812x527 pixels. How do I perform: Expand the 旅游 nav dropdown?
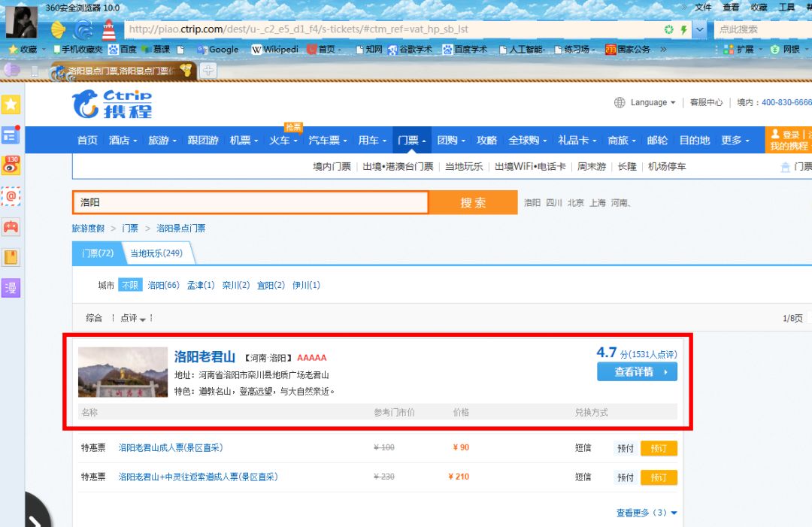(x=174, y=141)
